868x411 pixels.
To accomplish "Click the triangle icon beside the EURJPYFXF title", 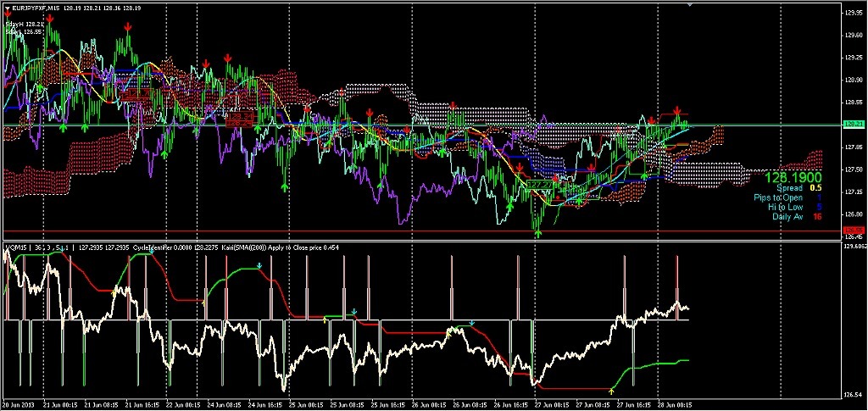I will coord(6,8).
